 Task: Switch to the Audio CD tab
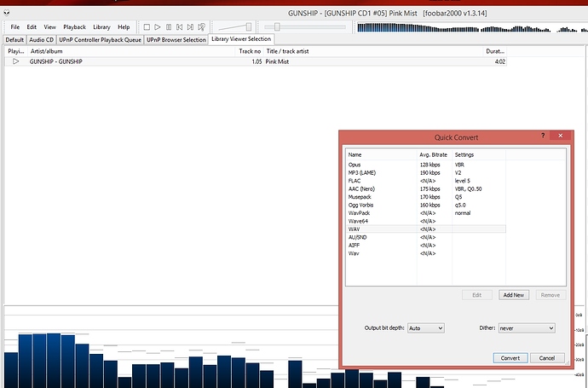coord(40,39)
